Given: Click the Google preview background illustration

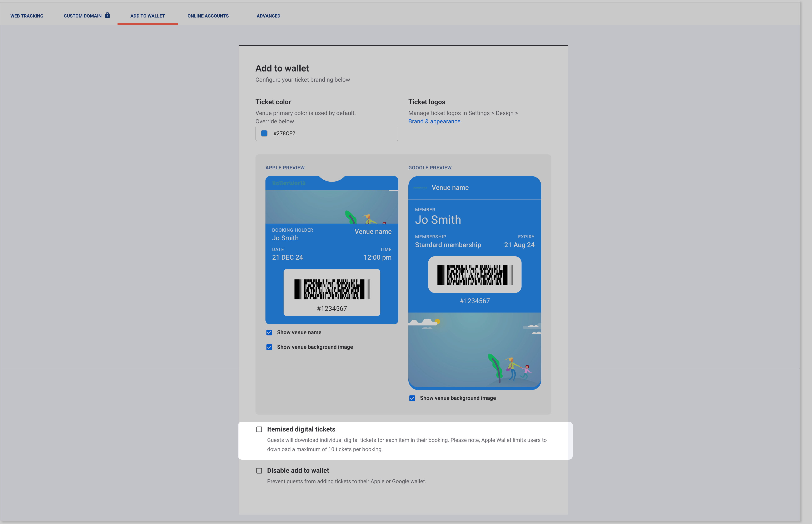Looking at the screenshot, I should click(474, 350).
